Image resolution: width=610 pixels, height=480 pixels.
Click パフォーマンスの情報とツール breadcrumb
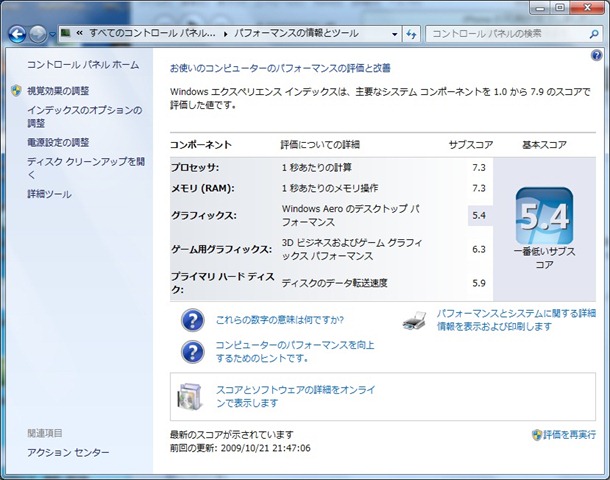(296, 33)
